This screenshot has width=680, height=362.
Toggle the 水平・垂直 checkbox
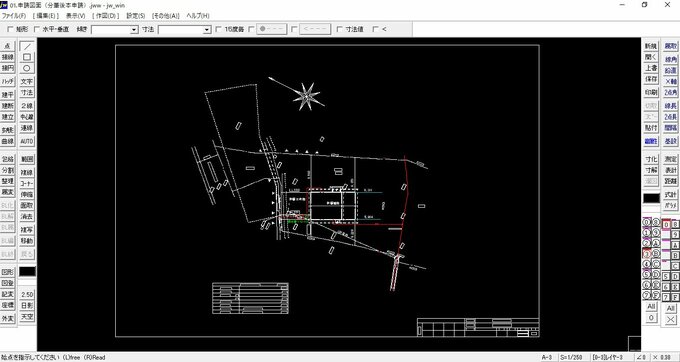[x=37, y=29]
